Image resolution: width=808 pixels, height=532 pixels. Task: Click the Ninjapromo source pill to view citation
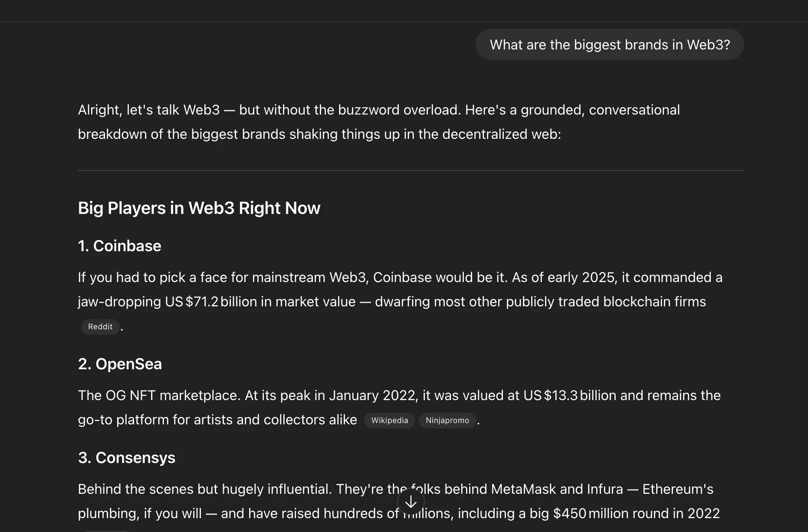pos(447,420)
